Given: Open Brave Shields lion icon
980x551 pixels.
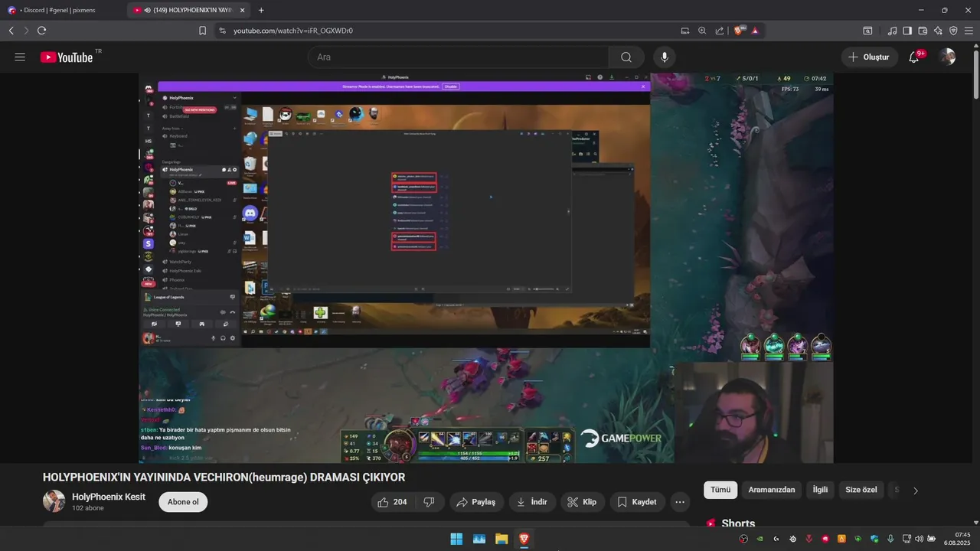Looking at the screenshot, I should point(740,31).
